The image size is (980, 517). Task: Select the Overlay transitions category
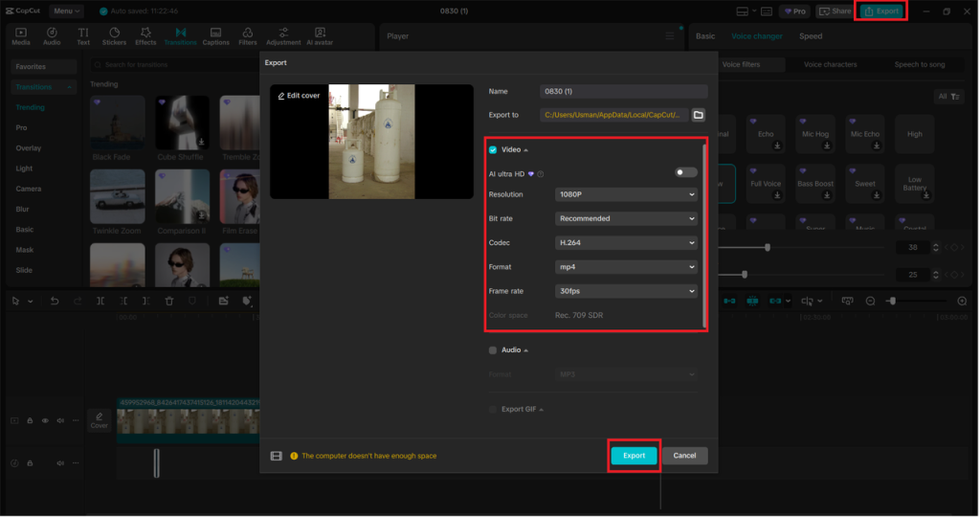[x=28, y=148]
